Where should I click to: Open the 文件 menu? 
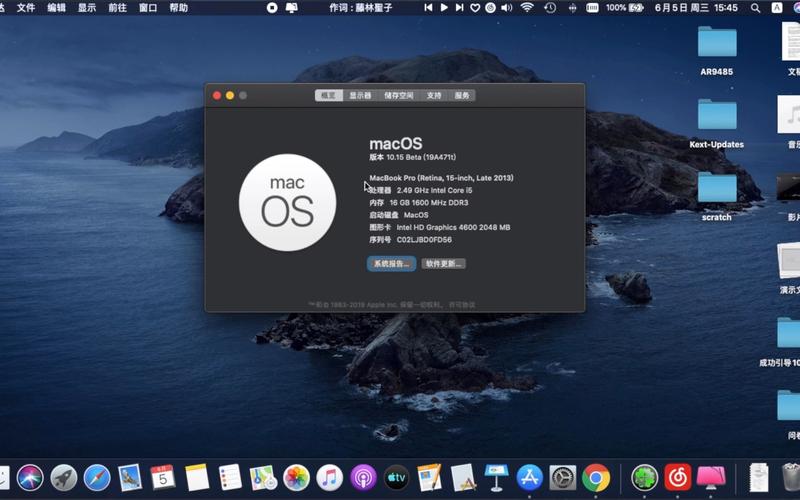click(x=26, y=8)
